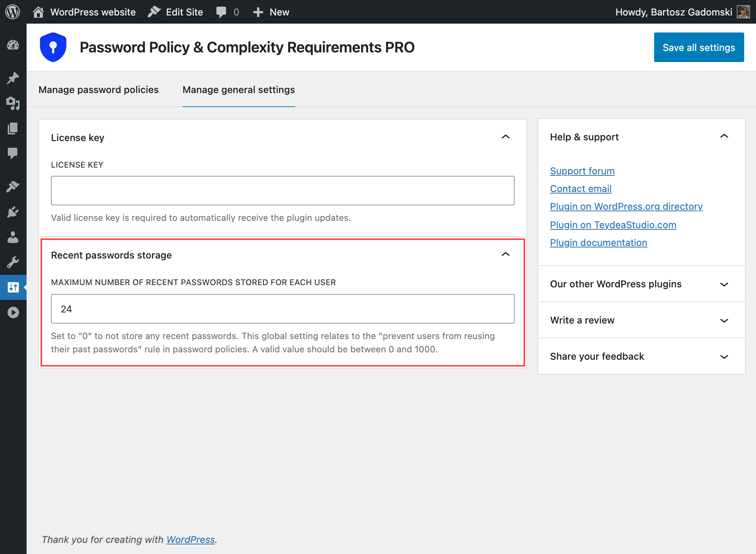Open Posts via the pushpin sidebar icon
This screenshot has width=756, height=554.
(13, 78)
